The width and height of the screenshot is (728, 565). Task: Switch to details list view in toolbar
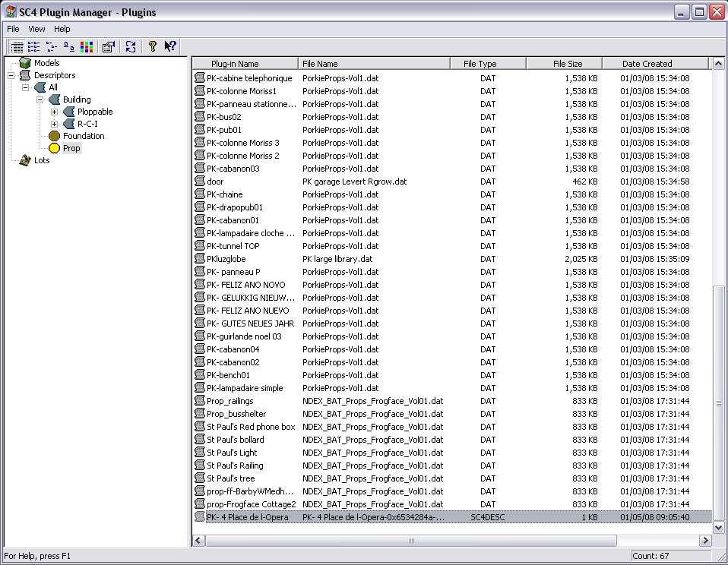pyautogui.click(x=17, y=47)
